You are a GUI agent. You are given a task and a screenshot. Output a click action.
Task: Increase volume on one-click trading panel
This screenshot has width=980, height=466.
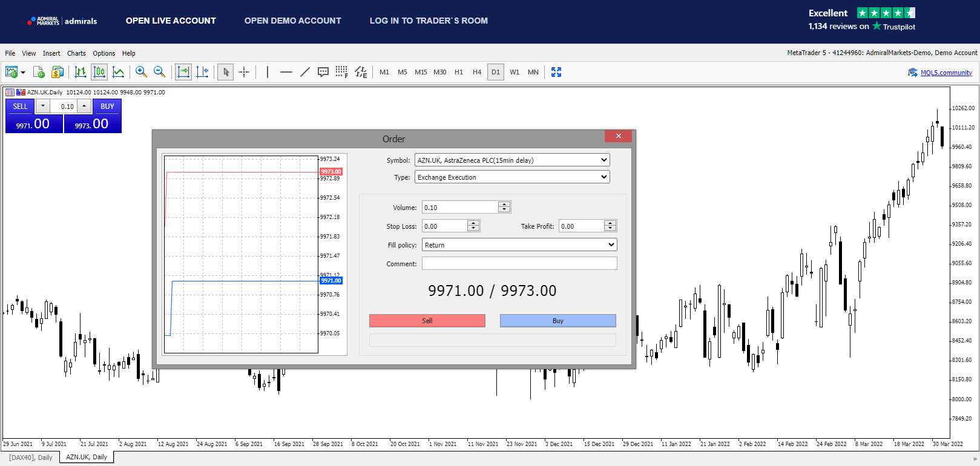tap(84, 106)
